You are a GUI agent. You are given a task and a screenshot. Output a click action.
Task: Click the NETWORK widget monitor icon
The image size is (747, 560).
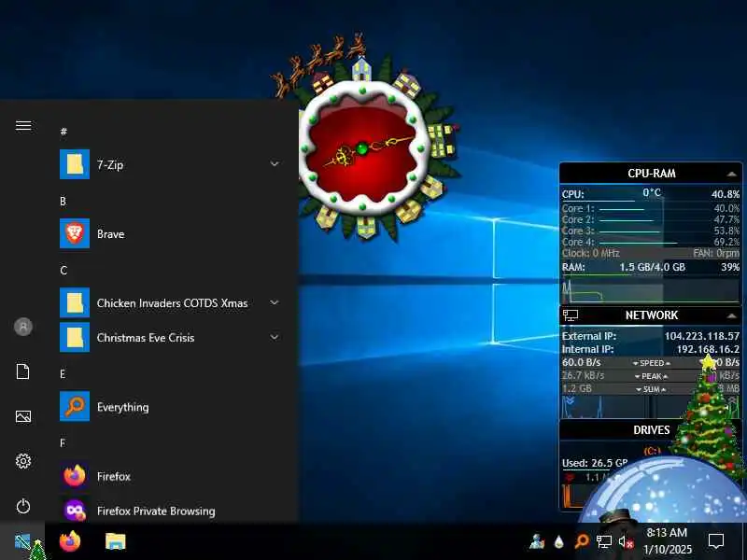(571, 315)
